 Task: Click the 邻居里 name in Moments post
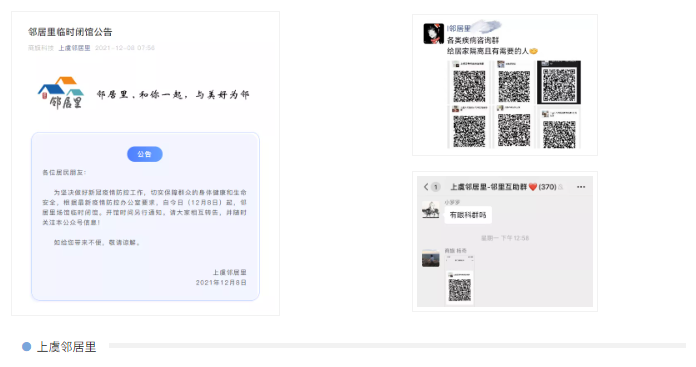[459, 29]
